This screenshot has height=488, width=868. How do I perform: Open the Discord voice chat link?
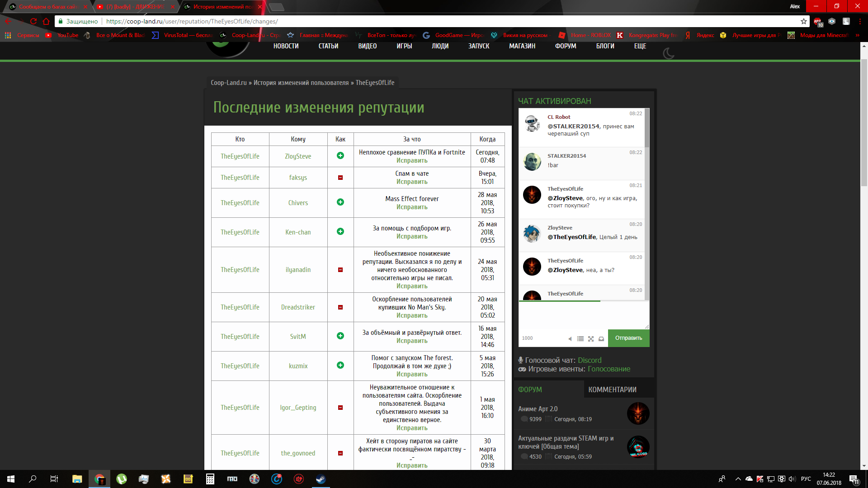point(590,360)
